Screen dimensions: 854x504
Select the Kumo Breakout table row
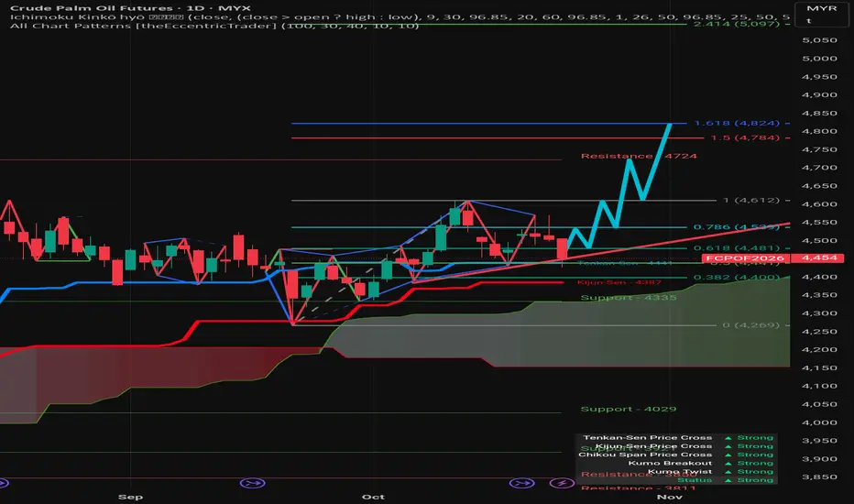676,463
